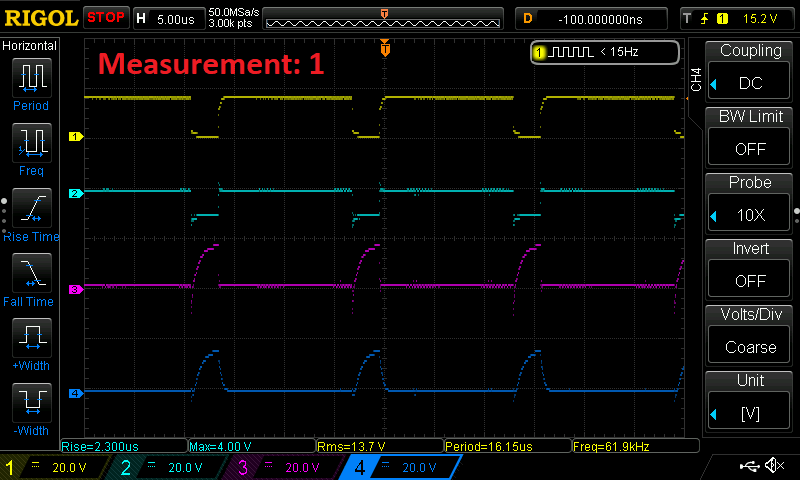Click the magenta channel 3 ground marker
This screenshot has width=800, height=480.
pyautogui.click(x=76, y=290)
